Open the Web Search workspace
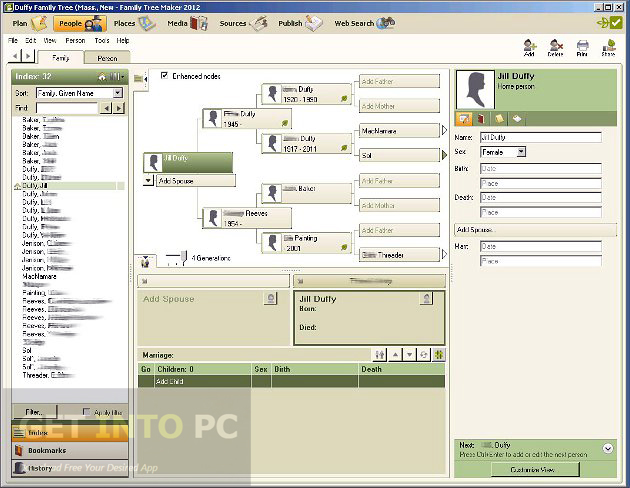Image resolution: width=630 pixels, height=488 pixels. [364, 23]
